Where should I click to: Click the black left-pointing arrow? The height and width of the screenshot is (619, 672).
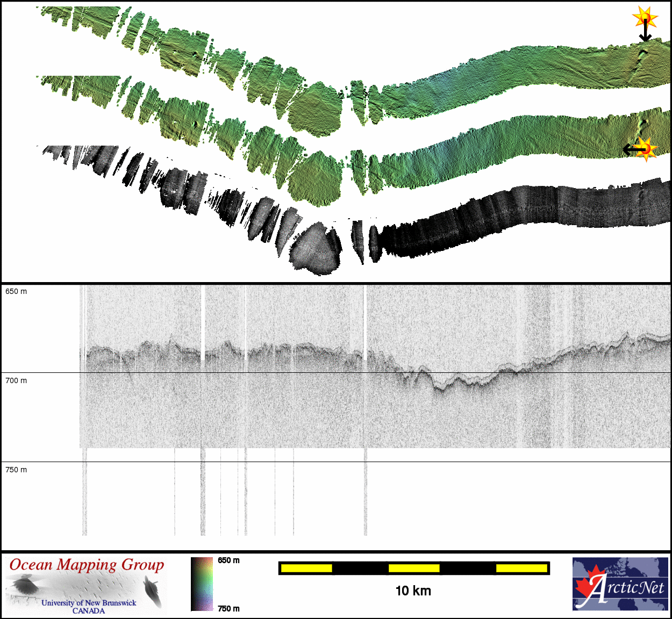(633, 149)
